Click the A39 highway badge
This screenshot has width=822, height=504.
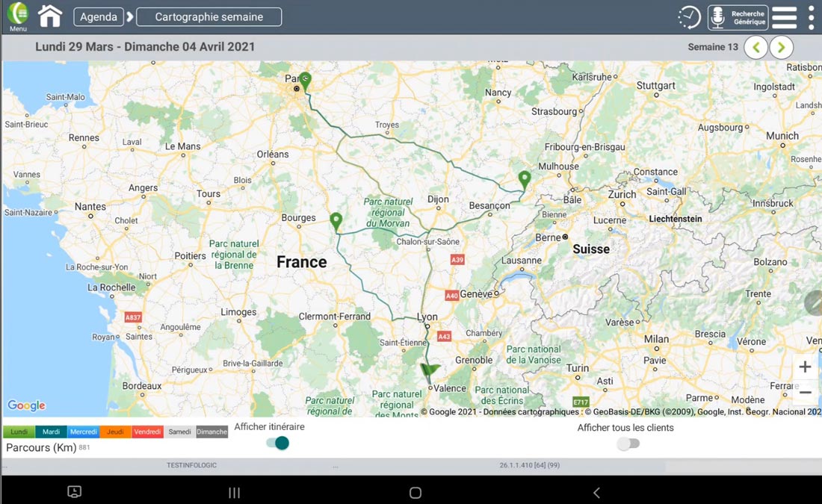point(457,260)
